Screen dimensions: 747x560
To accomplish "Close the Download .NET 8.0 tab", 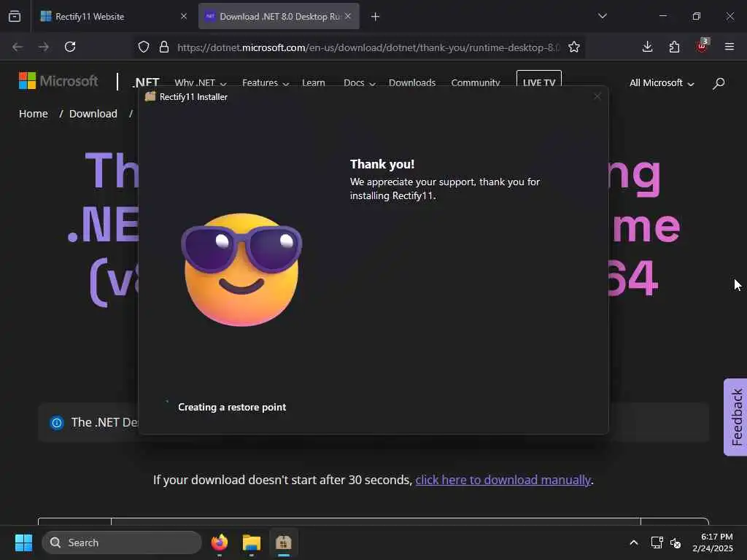I will 348,16.
